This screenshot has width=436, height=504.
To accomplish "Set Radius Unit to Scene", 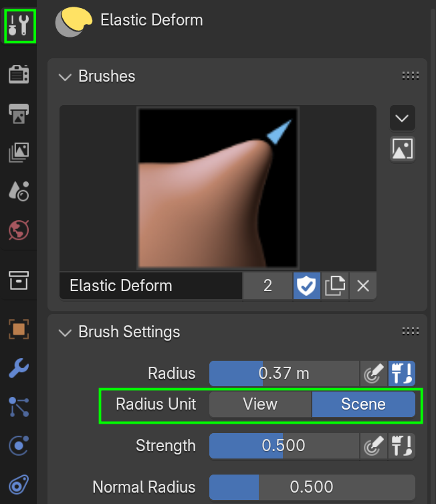I will [x=363, y=404].
